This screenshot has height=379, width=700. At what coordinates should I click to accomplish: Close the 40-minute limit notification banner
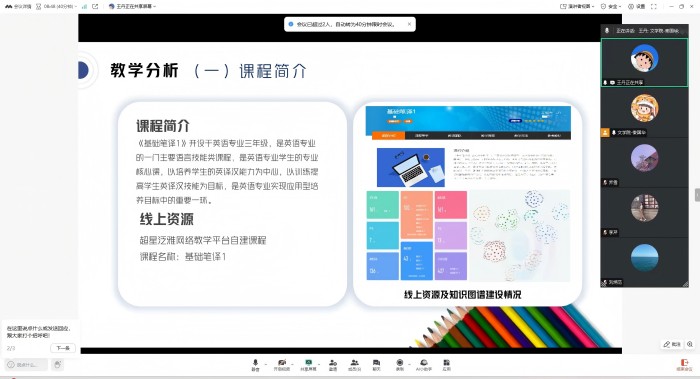pyautogui.click(x=409, y=24)
